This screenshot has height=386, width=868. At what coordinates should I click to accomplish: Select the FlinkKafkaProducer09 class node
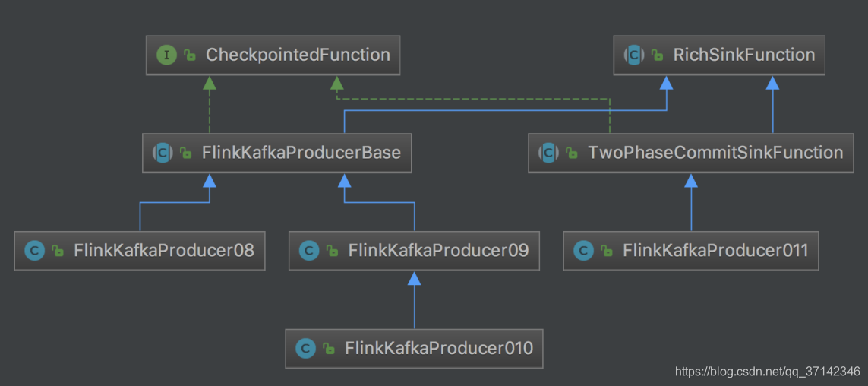[414, 251]
